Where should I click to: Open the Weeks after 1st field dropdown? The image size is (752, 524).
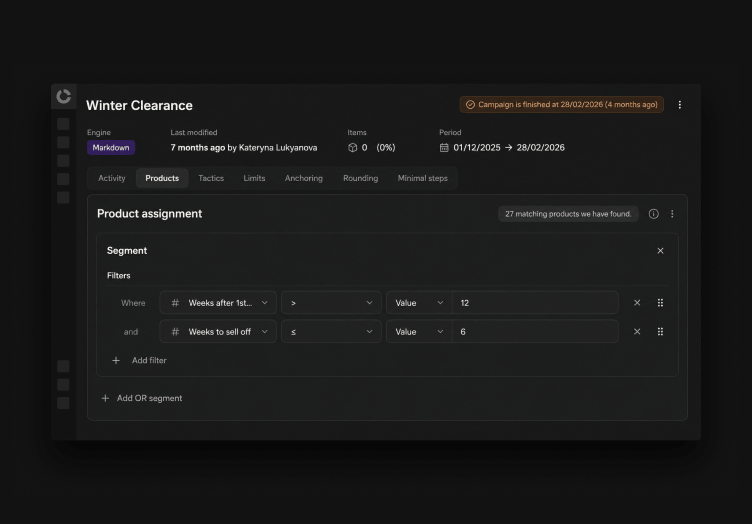pos(218,303)
